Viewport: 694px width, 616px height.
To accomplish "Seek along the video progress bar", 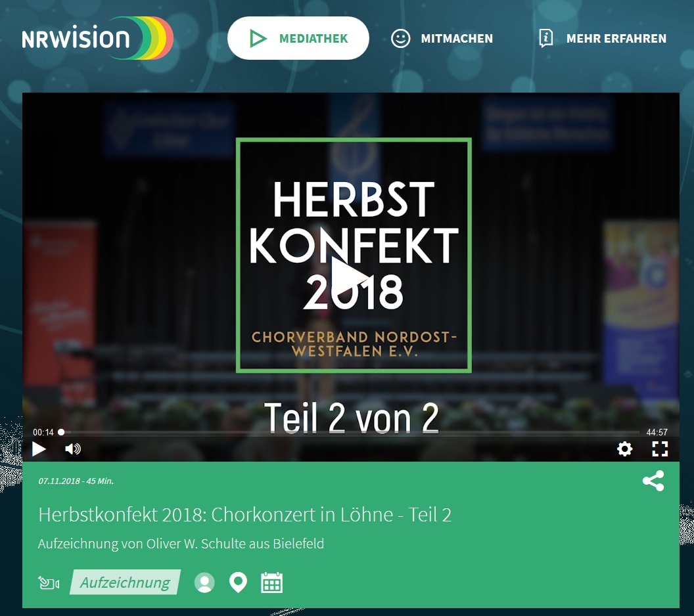I will pyautogui.click(x=349, y=432).
